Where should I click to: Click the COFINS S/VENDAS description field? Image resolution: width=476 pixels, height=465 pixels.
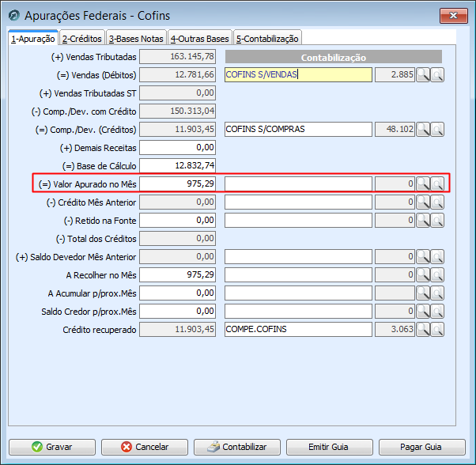[x=298, y=75]
